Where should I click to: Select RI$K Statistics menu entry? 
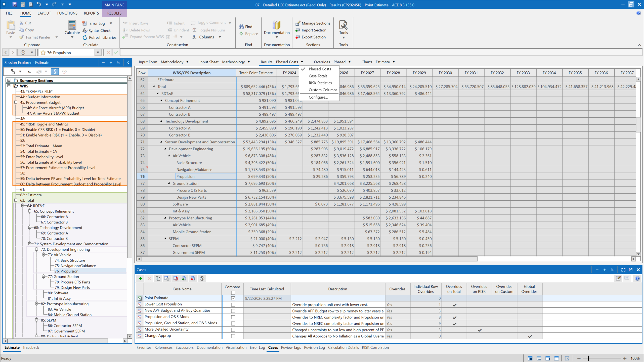coord(320,83)
